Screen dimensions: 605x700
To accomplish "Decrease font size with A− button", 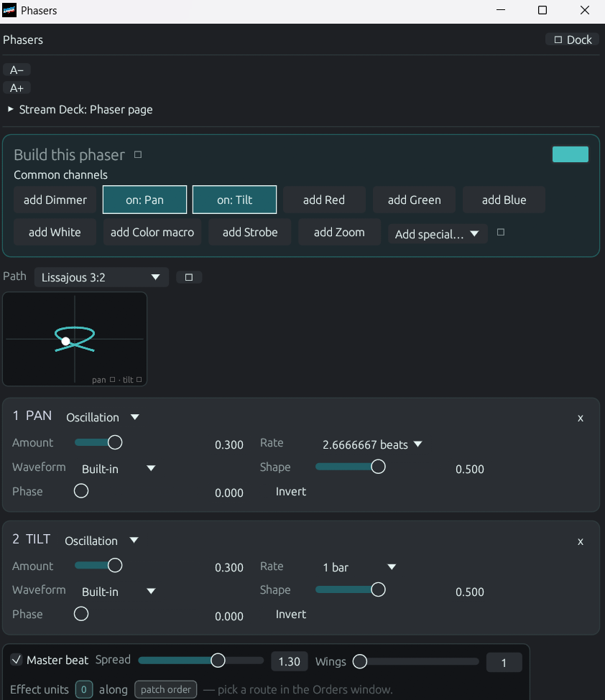I will tap(17, 70).
